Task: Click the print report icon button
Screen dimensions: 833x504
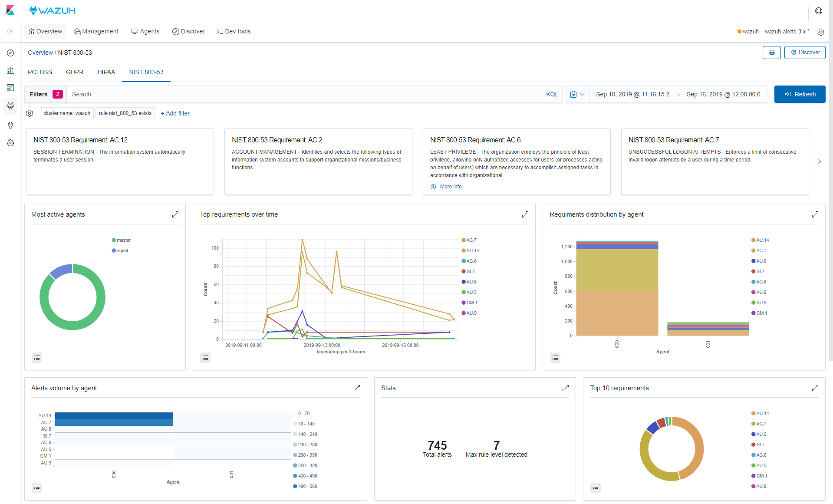Action: coord(771,53)
